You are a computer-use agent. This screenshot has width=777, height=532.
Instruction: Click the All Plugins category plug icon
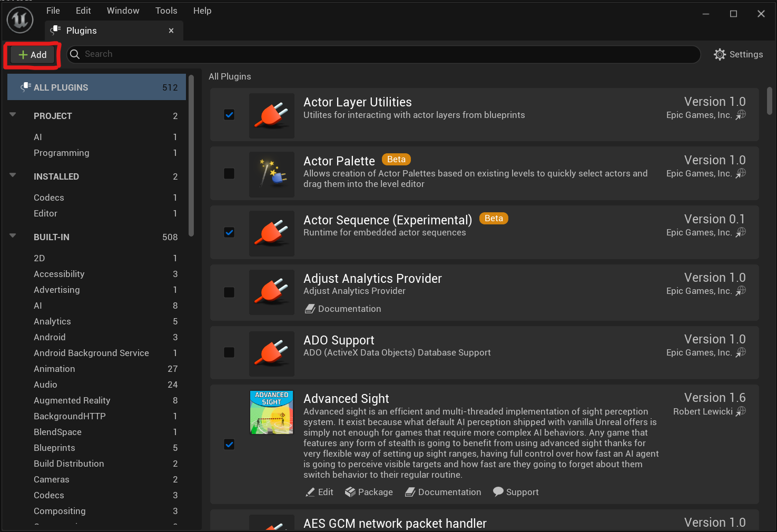click(26, 87)
